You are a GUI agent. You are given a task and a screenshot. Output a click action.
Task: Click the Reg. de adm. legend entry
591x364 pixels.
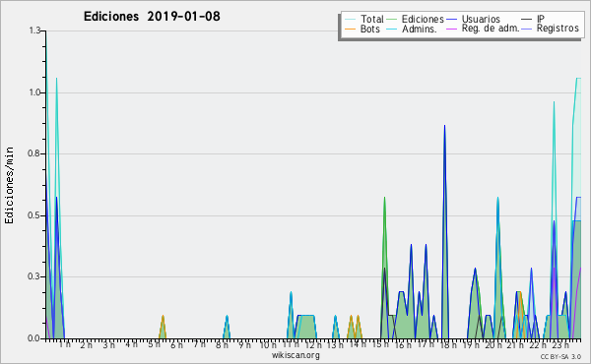pos(483,29)
